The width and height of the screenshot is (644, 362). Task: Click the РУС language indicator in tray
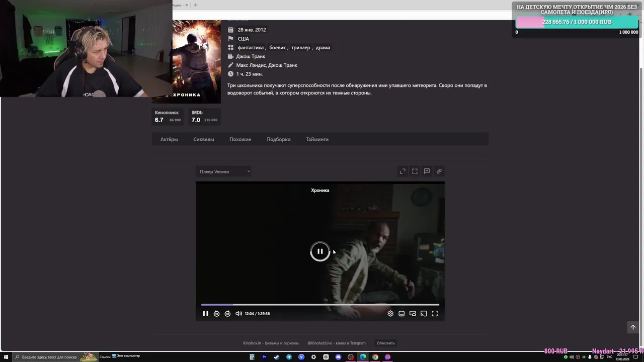pyautogui.click(x=609, y=357)
